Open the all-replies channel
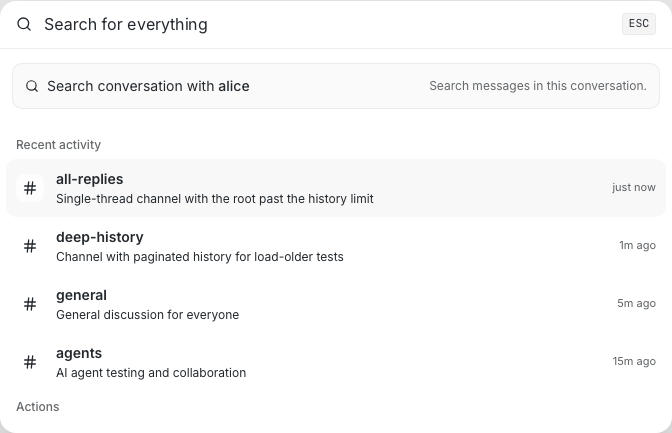672x433 pixels. [x=336, y=188]
